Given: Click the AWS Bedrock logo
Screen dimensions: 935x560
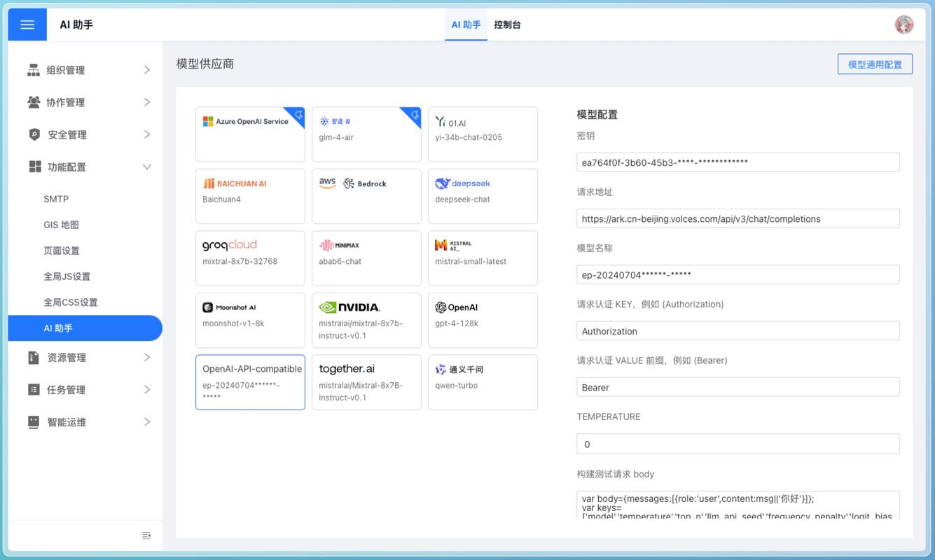Looking at the screenshot, I should click(352, 183).
